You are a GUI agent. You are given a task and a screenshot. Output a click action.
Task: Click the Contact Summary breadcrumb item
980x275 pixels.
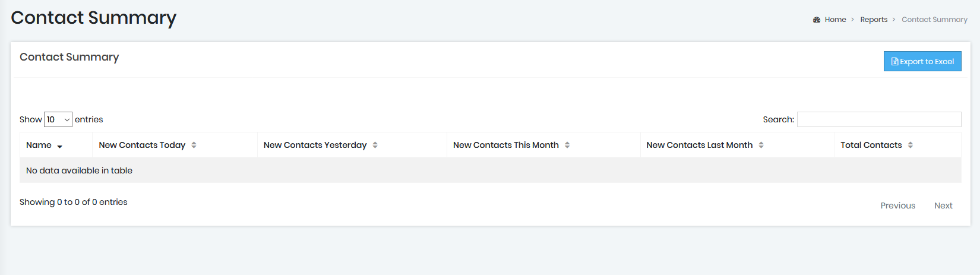pos(934,20)
